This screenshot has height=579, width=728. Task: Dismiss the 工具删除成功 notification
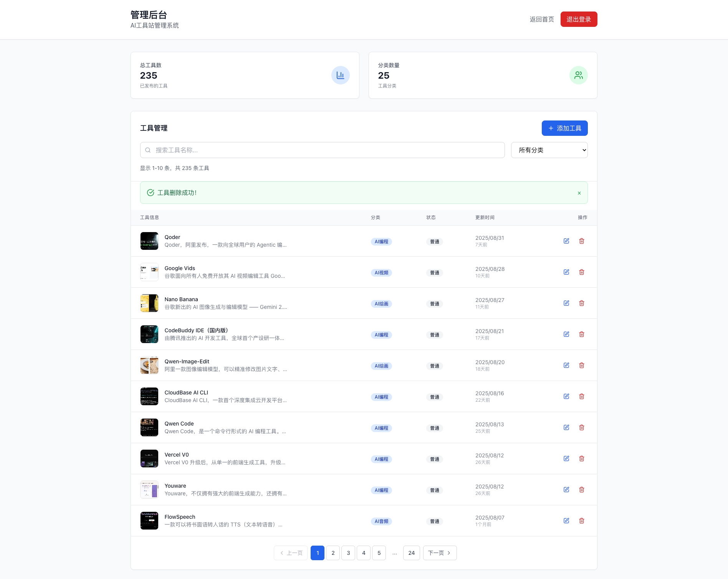[579, 193]
